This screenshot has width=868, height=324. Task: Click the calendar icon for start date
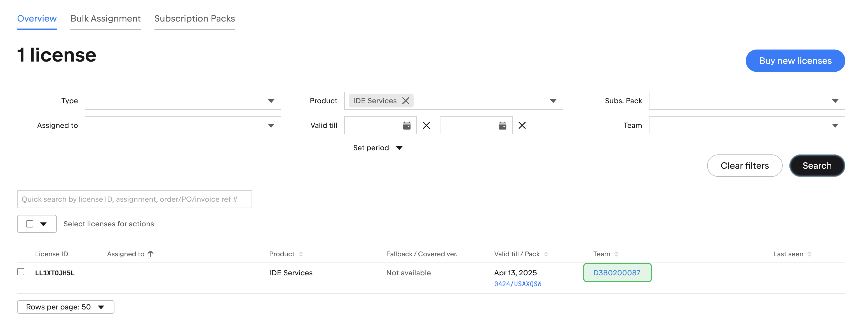(407, 125)
